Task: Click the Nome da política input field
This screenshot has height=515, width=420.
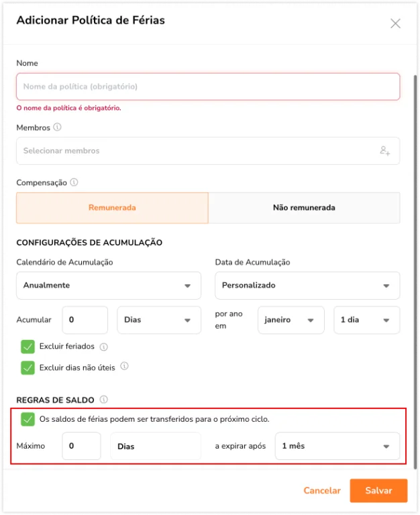Action: pyautogui.click(x=208, y=87)
